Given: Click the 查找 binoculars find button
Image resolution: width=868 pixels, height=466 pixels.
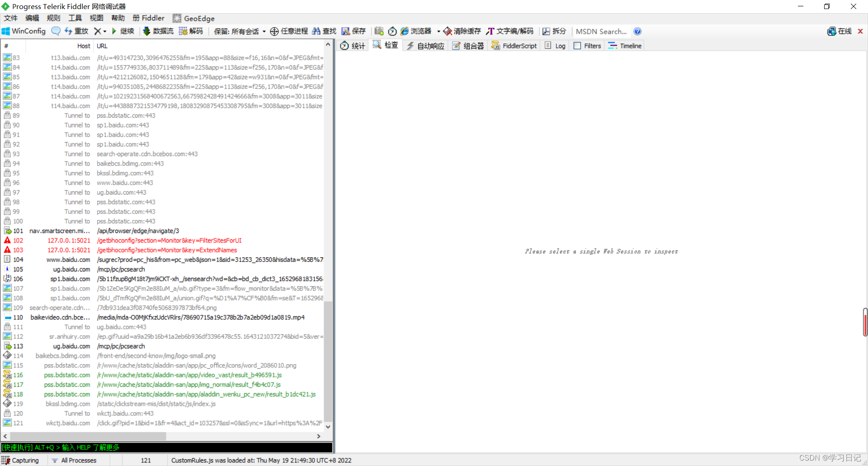Looking at the screenshot, I should pyautogui.click(x=324, y=31).
